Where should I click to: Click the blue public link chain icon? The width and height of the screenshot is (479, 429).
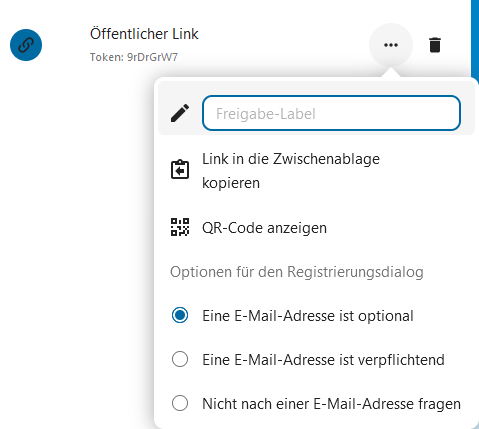[x=26, y=45]
